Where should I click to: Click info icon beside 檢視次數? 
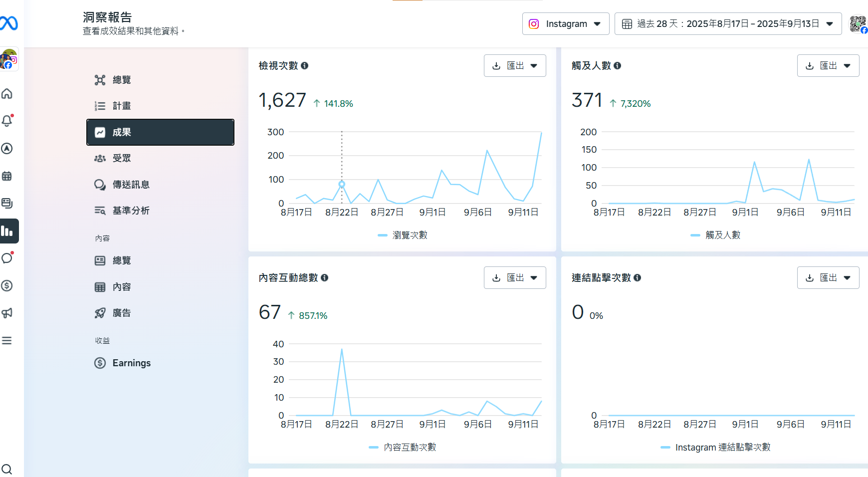pyautogui.click(x=305, y=66)
